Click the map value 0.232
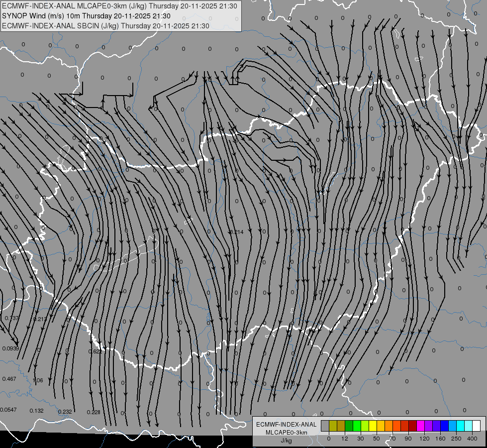 point(65,412)
